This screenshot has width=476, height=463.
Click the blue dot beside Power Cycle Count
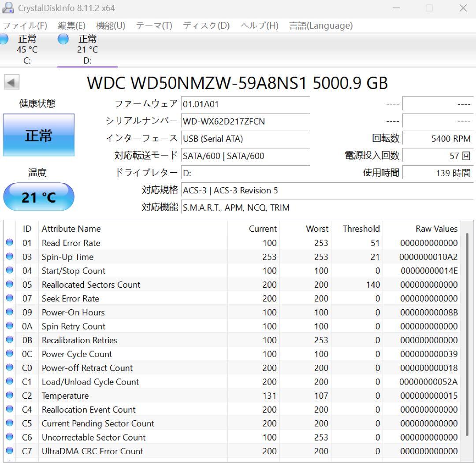point(10,354)
